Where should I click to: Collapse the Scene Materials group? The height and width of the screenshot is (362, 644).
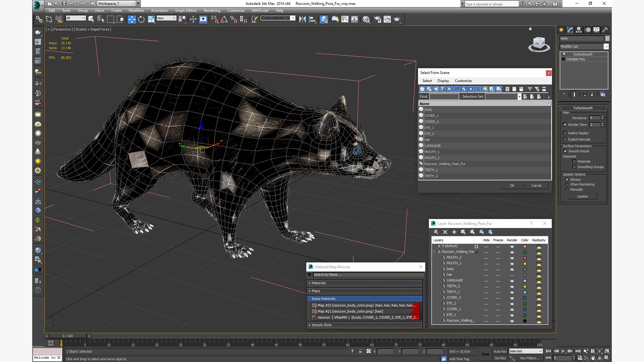pos(365,299)
